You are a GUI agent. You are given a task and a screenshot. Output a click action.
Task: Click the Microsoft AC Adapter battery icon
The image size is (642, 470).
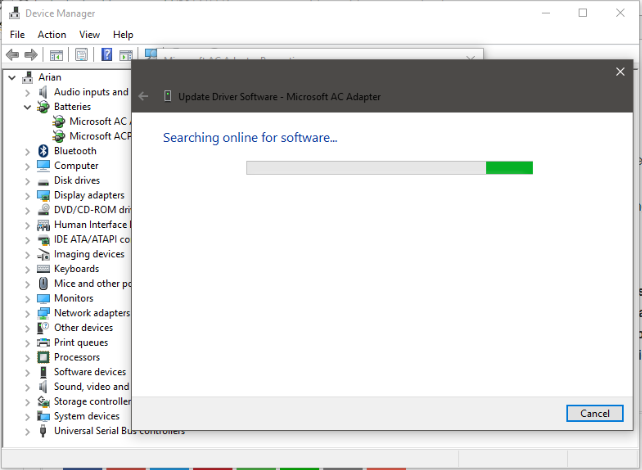(59, 122)
